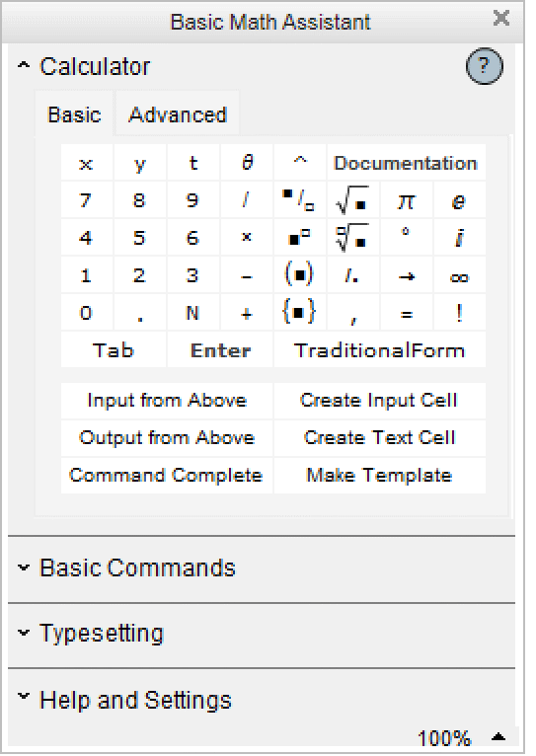Switch to the Advanced tab
This screenshot has height=756, width=536.
(178, 114)
